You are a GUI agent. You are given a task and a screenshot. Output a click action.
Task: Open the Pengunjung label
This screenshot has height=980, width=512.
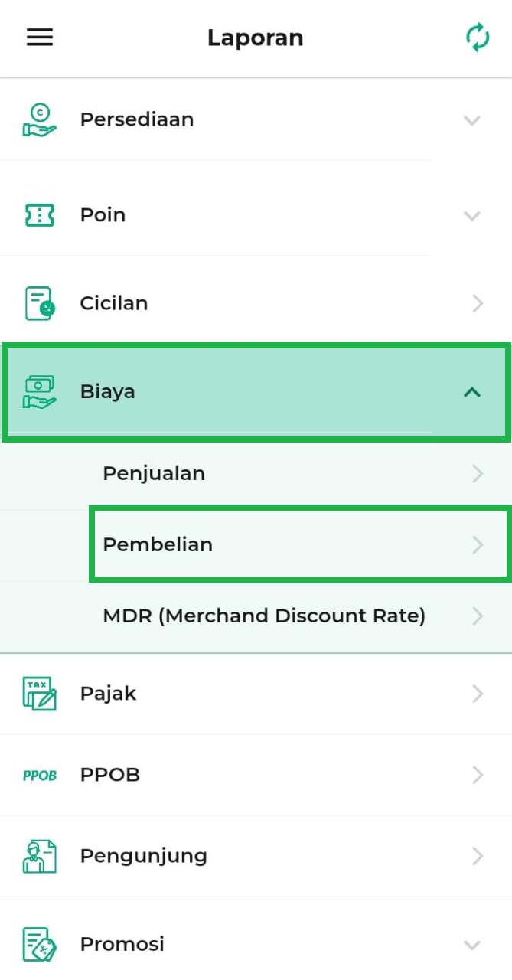(143, 855)
